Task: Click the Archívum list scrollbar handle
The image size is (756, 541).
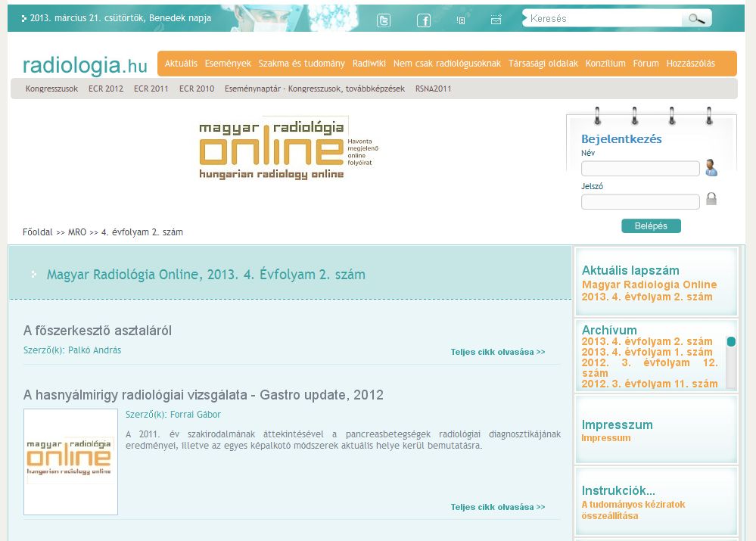Action: (x=731, y=341)
